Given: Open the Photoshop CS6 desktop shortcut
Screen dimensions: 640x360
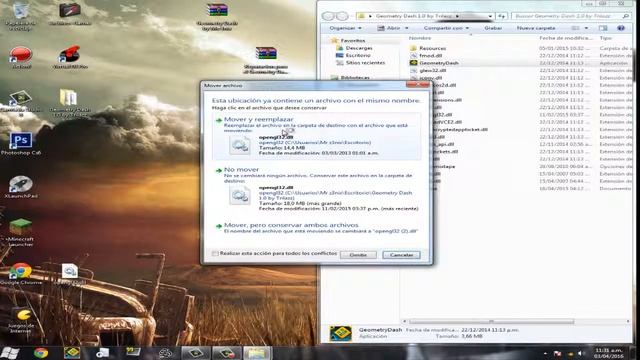Looking at the screenshot, I should pyautogui.click(x=21, y=144).
